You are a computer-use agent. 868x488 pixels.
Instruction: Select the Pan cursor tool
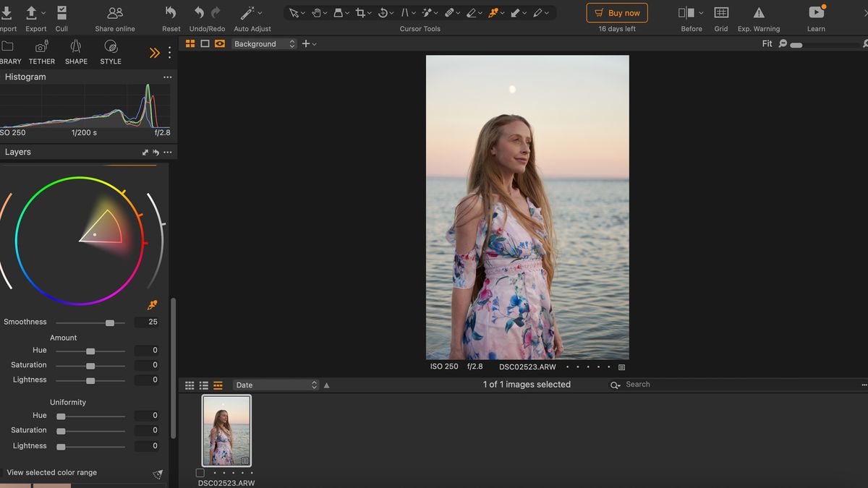pos(316,12)
